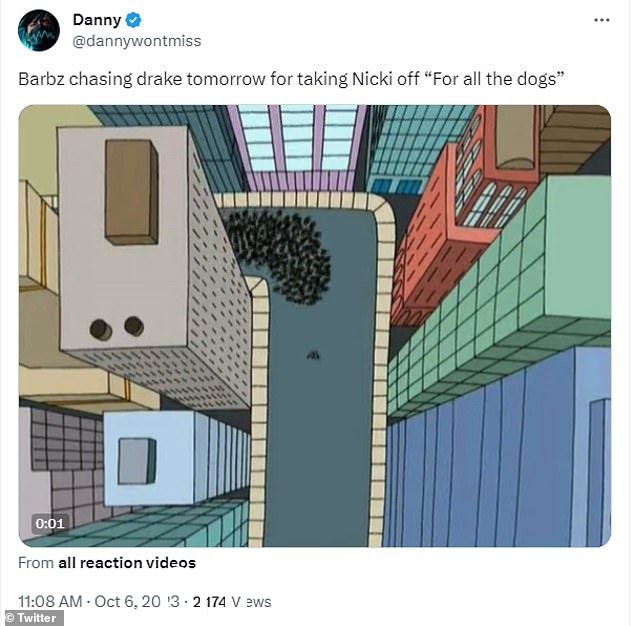The height and width of the screenshot is (626, 634).
Task: Click the Oct 6 date text
Action: pyautogui.click(x=137, y=601)
